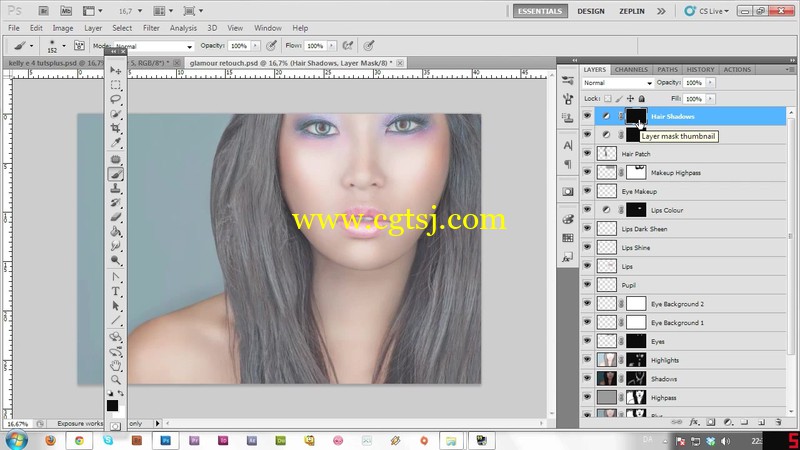800x450 pixels.
Task: Open the layer blend mode dropdown
Action: click(x=617, y=83)
